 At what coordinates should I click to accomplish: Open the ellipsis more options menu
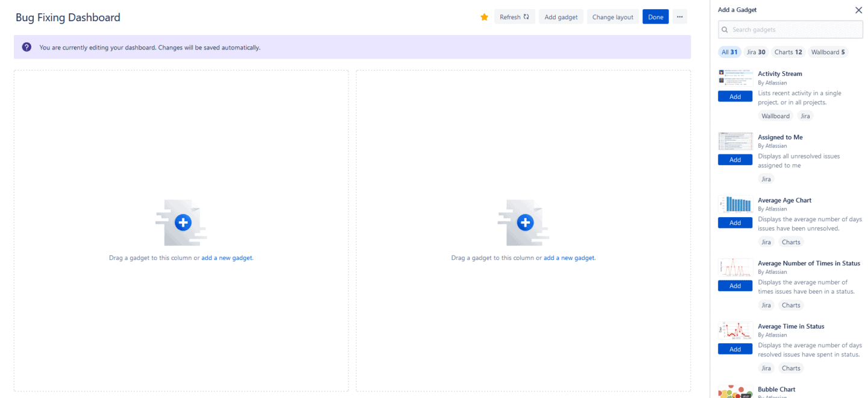click(679, 16)
